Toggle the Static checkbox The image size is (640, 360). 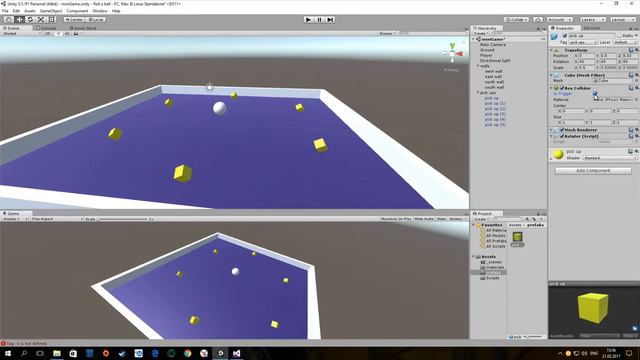(x=619, y=36)
